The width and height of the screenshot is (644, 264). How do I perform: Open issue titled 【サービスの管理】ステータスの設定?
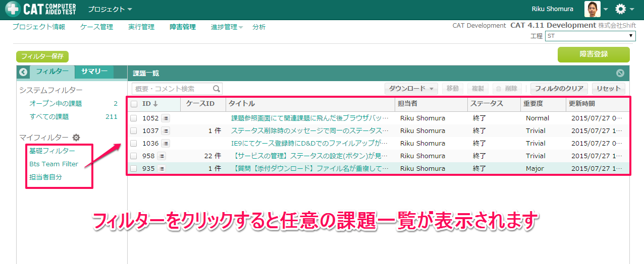[310, 156]
